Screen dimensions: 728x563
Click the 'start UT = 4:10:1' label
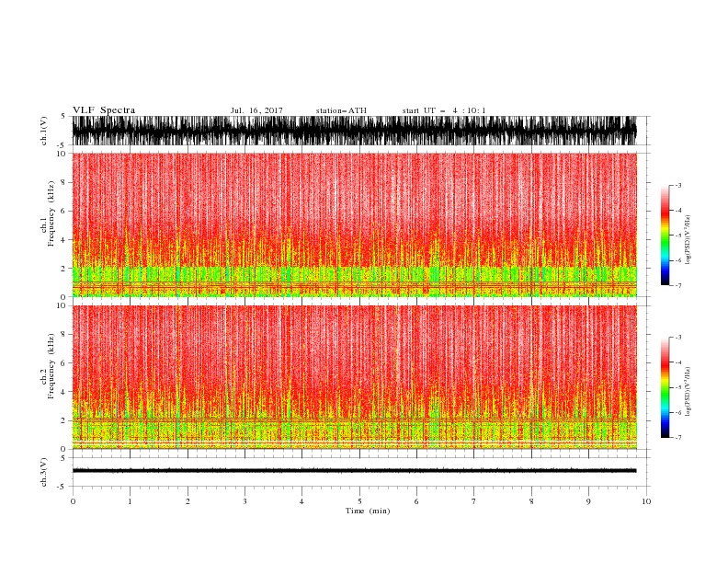click(444, 110)
